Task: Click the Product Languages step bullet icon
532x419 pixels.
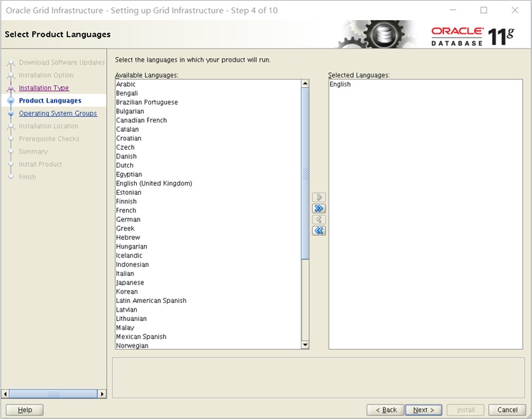Action: [11, 100]
